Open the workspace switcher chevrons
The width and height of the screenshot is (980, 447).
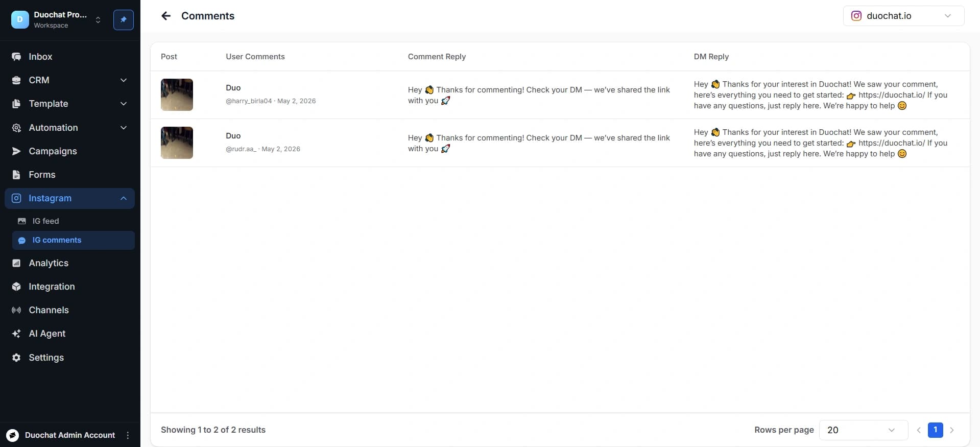98,20
